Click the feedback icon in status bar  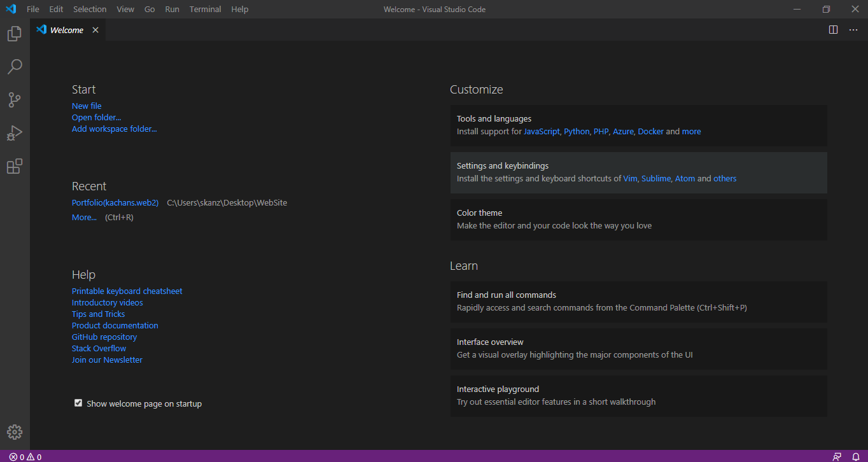click(837, 457)
